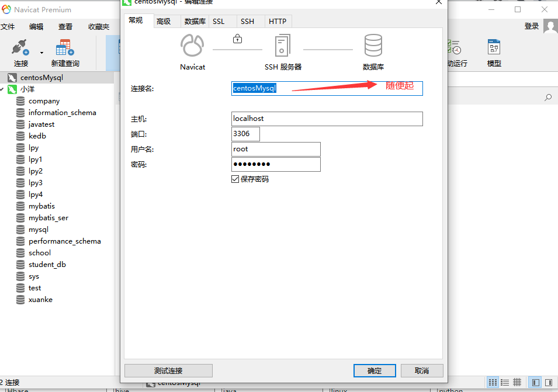Click the lpy2 database icon

(20, 171)
